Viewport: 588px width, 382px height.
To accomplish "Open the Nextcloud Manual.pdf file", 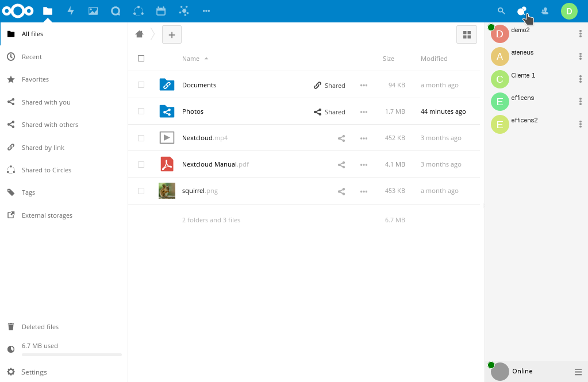I will pyautogui.click(x=215, y=164).
